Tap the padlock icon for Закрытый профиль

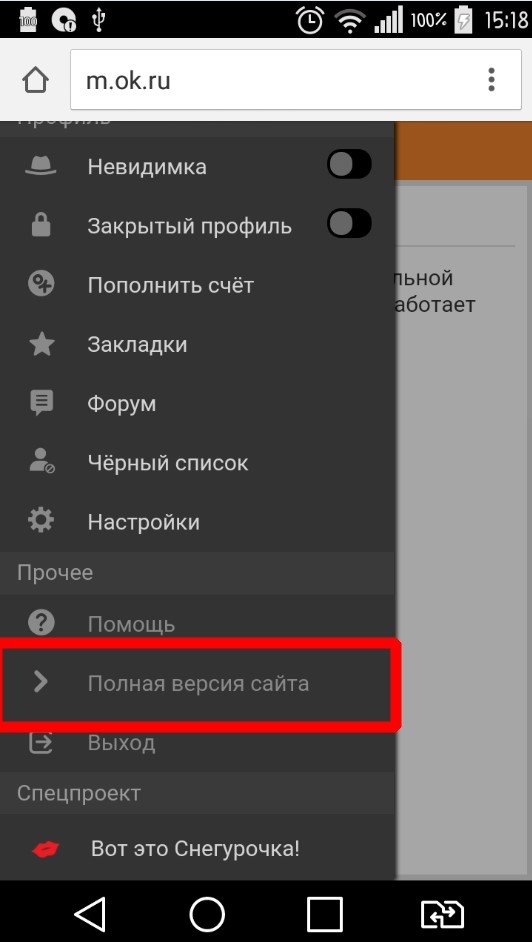(x=41, y=225)
